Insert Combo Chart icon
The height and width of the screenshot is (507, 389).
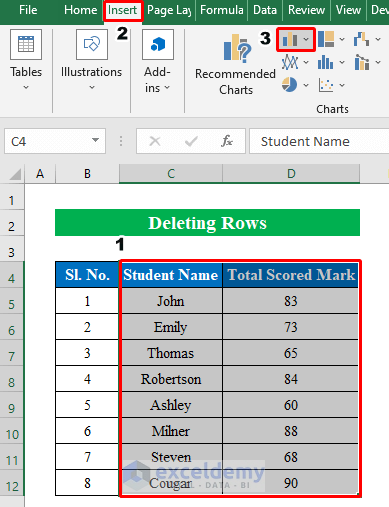(x=362, y=62)
